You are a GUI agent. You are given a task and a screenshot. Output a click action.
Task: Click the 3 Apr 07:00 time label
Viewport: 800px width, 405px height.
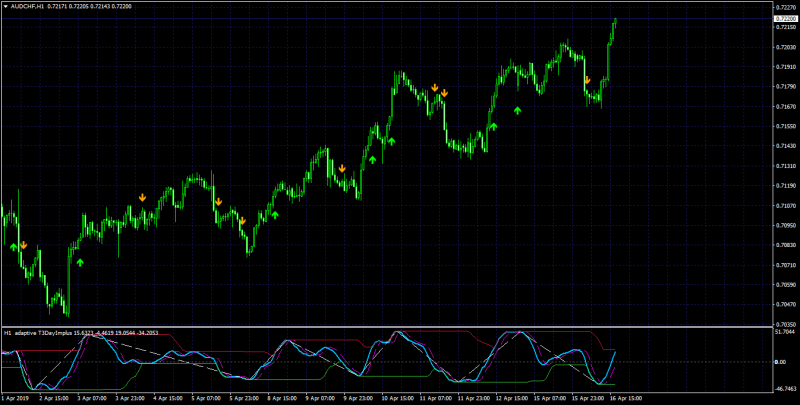pos(91,398)
